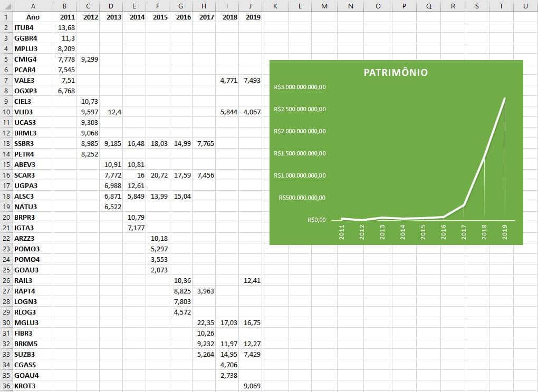
Task: Click the 2019 year header cell
Action: pos(251,17)
